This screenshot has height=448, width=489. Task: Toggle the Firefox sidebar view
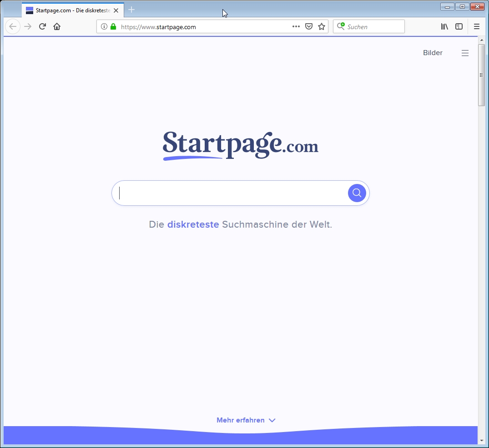pyautogui.click(x=459, y=27)
